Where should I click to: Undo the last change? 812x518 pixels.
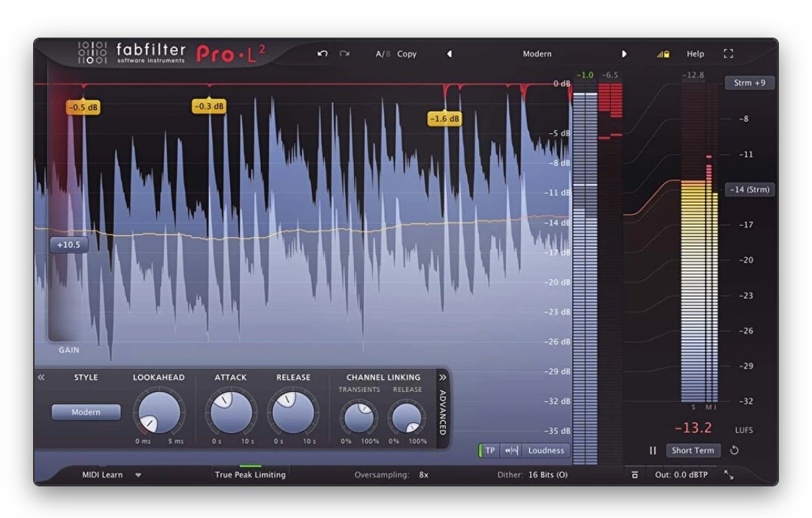(323, 53)
